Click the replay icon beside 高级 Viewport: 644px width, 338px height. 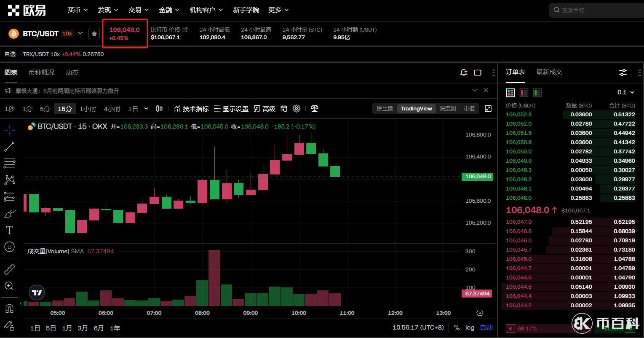(x=284, y=109)
